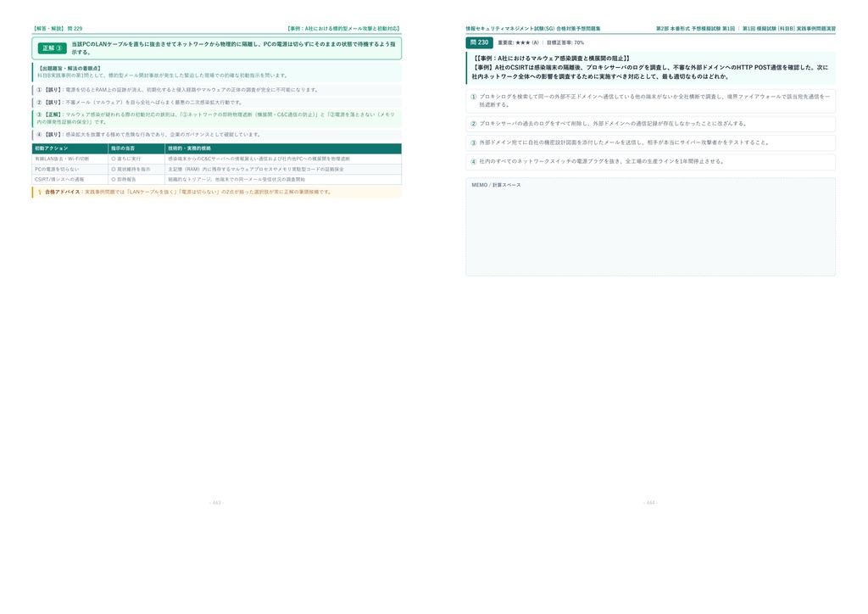Click the correct-answer sentence beginning 当該PCのLANケーブル
The height and width of the screenshot is (614, 868).
[x=234, y=48]
